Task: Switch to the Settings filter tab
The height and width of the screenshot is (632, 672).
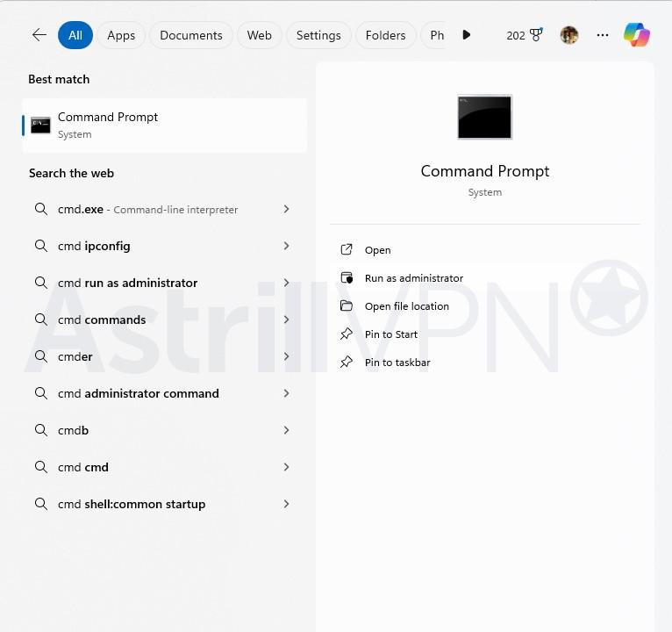Action: pyautogui.click(x=318, y=35)
